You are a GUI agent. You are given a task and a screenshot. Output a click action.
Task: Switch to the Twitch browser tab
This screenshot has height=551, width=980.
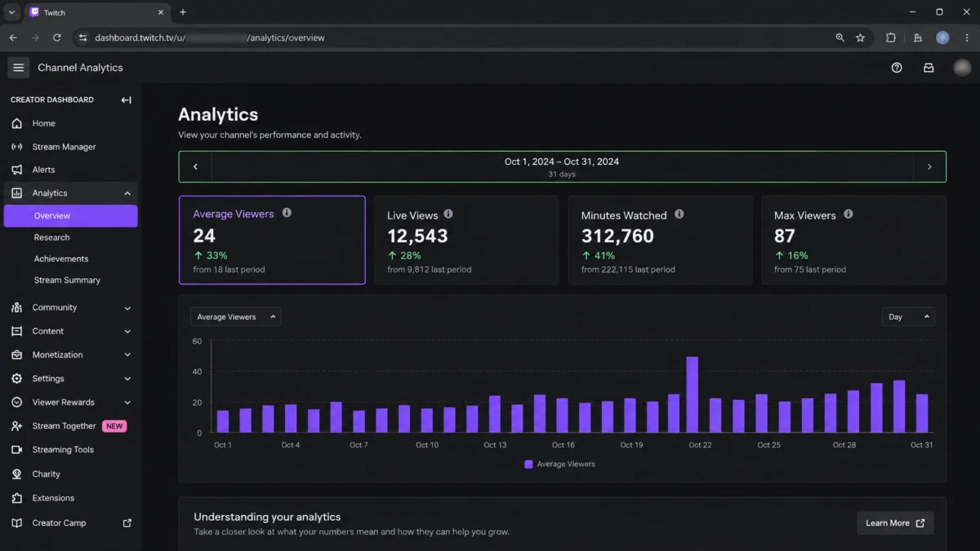point(96,12)
